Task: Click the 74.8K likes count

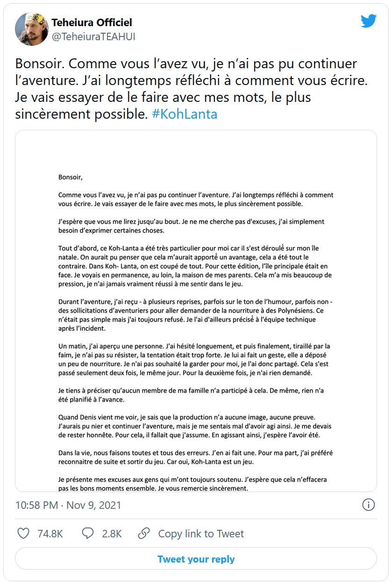Action: pyautogui.click(x=50, y=534)
